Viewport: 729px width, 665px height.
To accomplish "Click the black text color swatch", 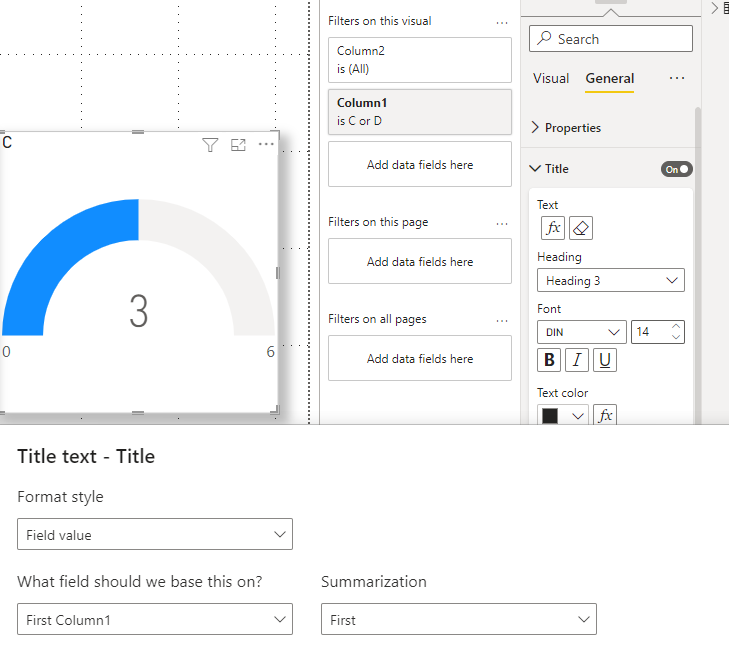I will click(550, 416).
